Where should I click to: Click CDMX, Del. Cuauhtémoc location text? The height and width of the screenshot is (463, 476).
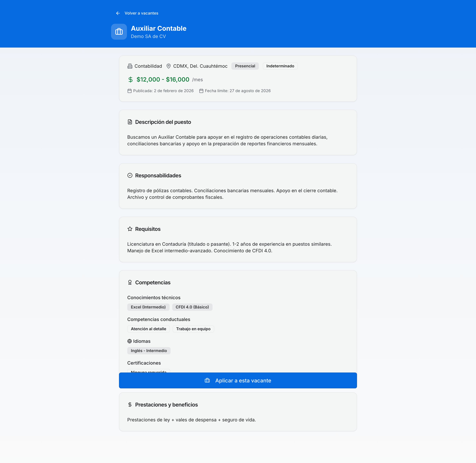(200, 66)
